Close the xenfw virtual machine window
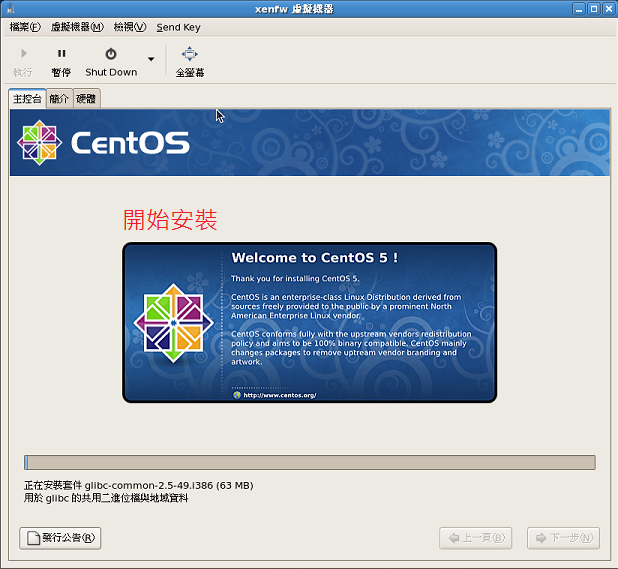This screenshot has width=618, height=569. [x=609, y=9]
